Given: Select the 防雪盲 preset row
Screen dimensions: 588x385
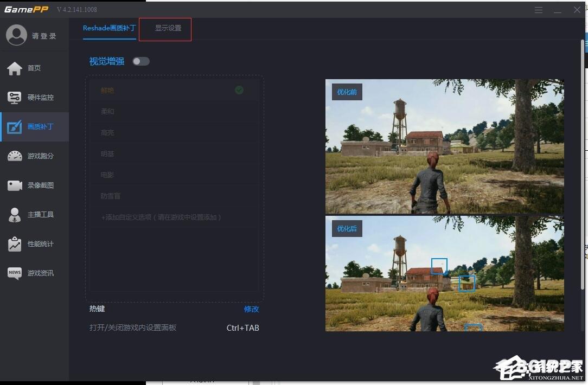Looking at the screenshot, I should click(174, 196).
